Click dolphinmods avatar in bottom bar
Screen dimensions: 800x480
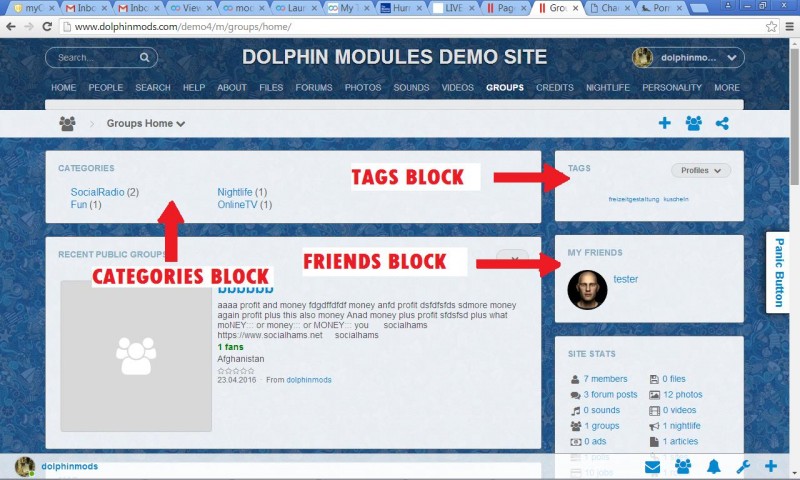pyautogui.click(x=24, y=466)
